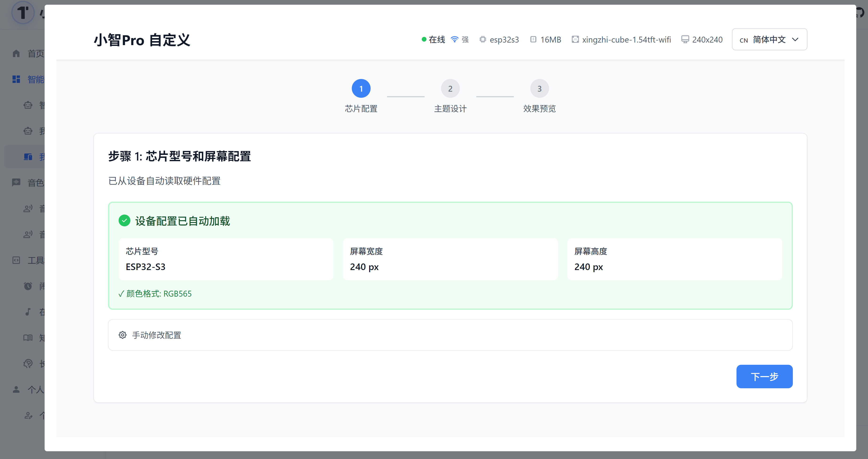
Task: Click the xingzhi-cube board icon
Action: (575, 39)
